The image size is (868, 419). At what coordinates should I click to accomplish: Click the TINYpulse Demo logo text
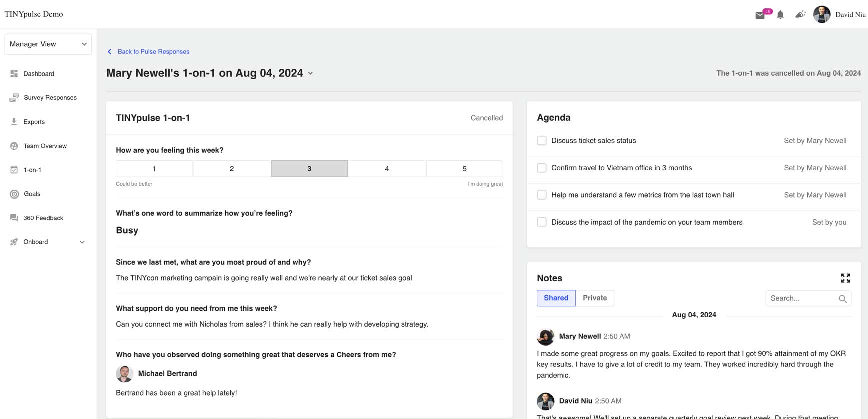pyautogui.click(x=34, y=14)
